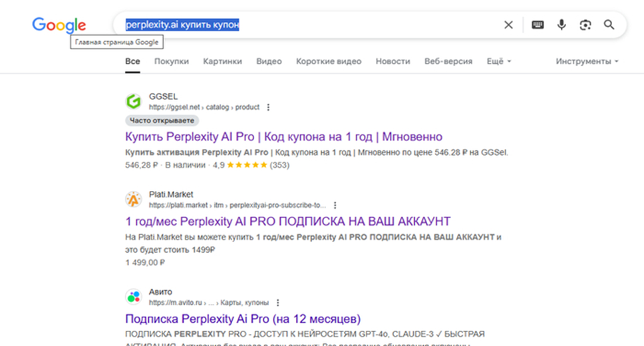Open the Короткие видео tab
This screenshot has height=346, width=644.
[x=329, y=61]
